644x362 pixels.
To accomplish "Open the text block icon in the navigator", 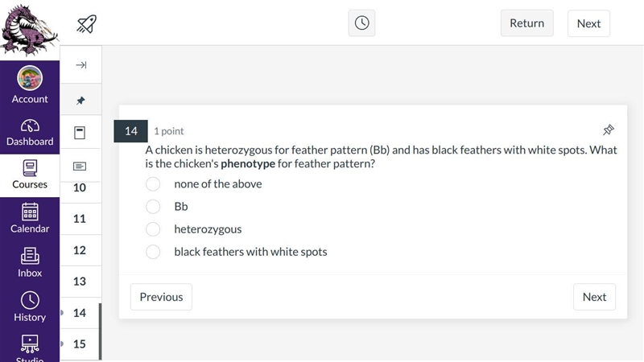I will (x=80, y=167).
